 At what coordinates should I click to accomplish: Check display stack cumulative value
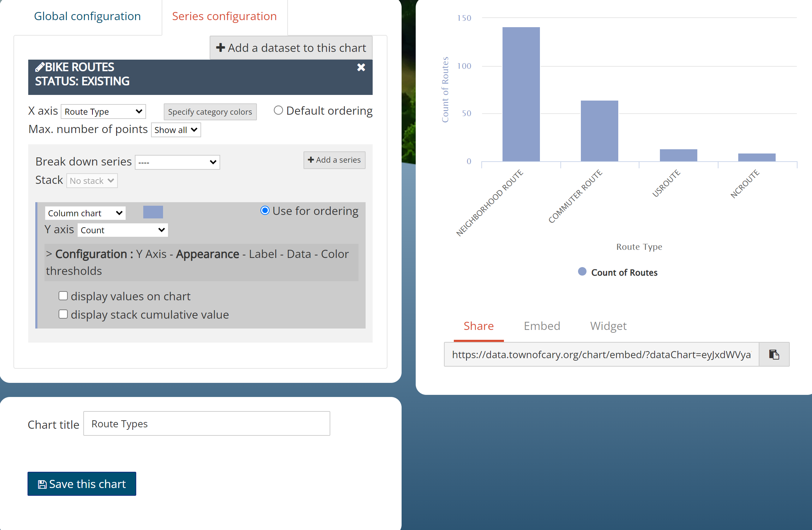coord(63,314)
